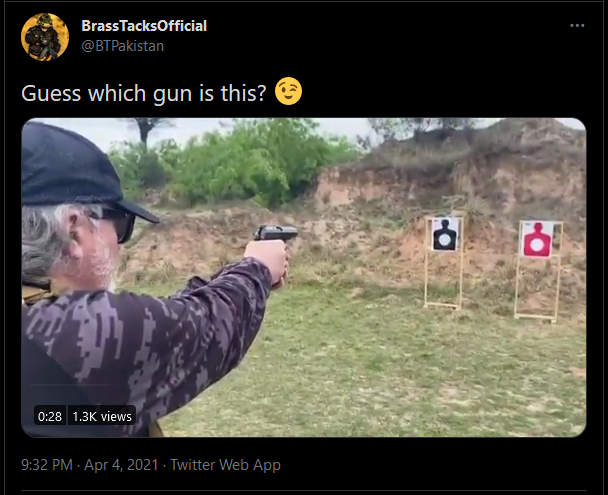Click the BrassTacksOfficial profile avatar
608x495 pixels.
[x=45, y=37]
